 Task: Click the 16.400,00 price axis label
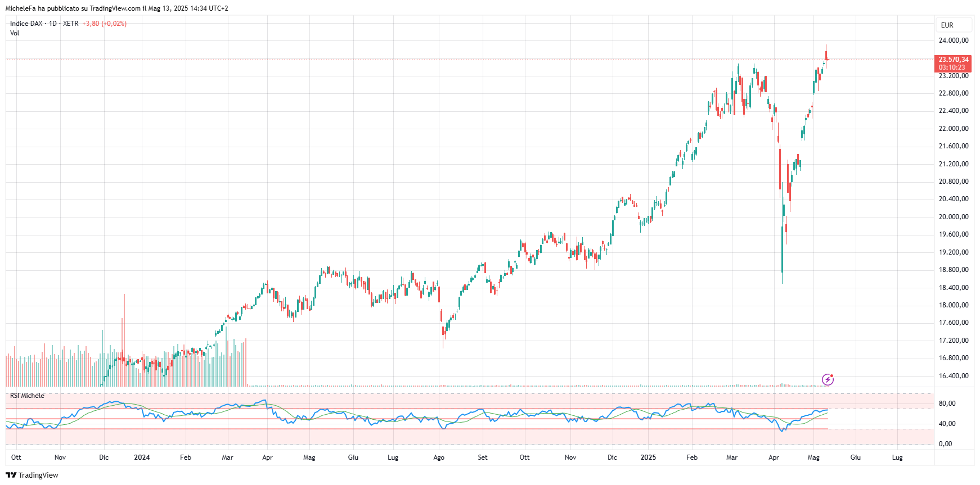tap(954, 376)
